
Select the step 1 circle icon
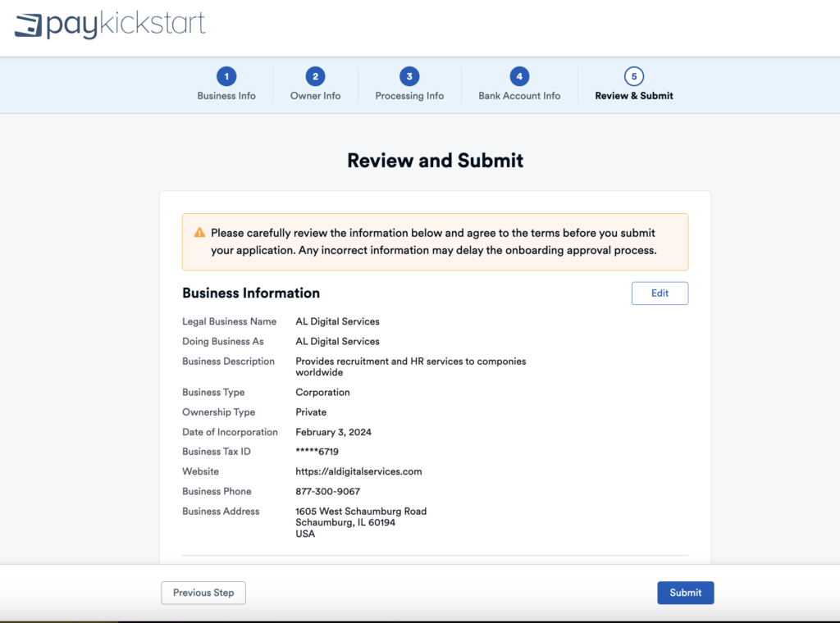point(226,76)
